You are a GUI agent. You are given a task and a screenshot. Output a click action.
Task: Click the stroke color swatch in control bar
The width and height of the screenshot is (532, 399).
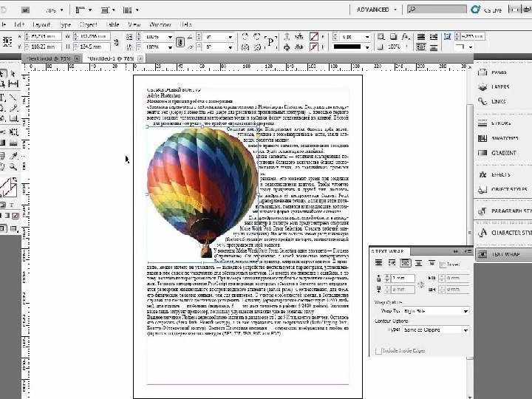[314, 47]
